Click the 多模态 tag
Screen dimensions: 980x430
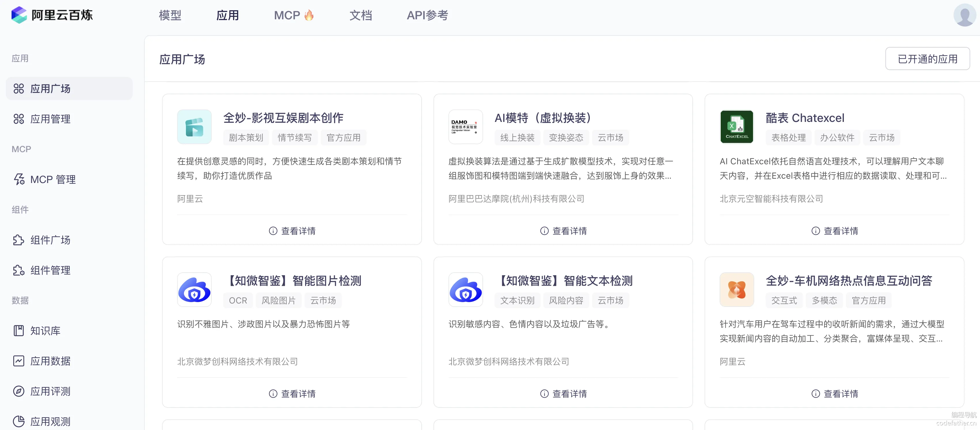[825, 300]
